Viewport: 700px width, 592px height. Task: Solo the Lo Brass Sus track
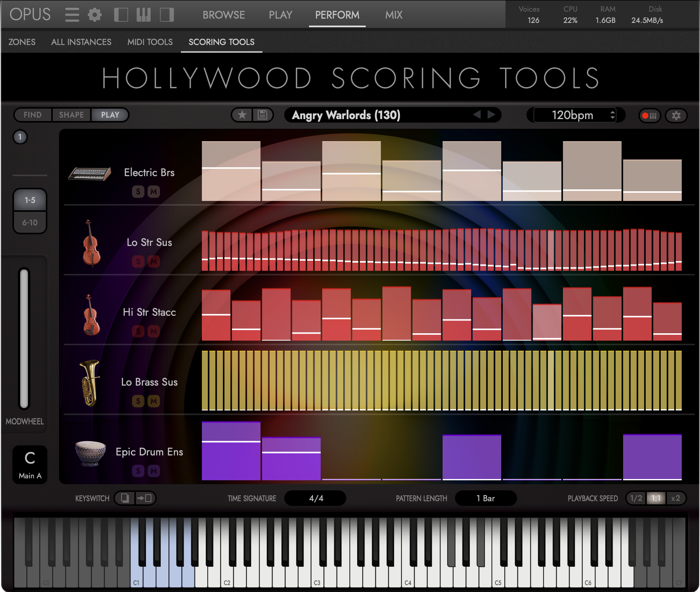point(138,401)
